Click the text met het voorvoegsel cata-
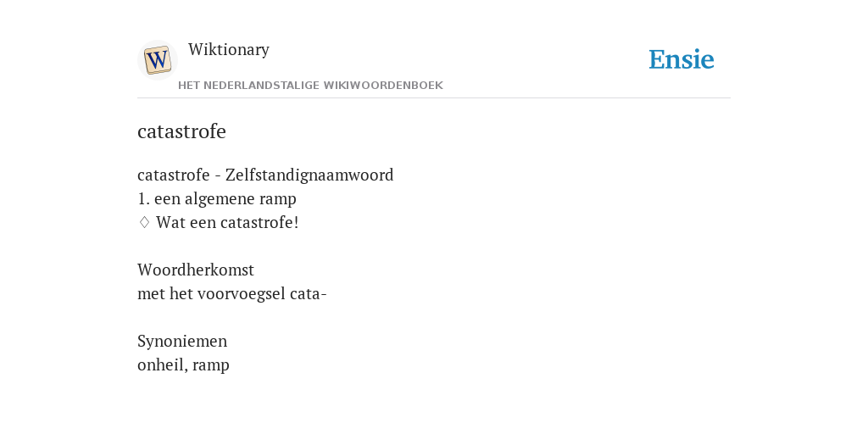 [x=232, y=294]
